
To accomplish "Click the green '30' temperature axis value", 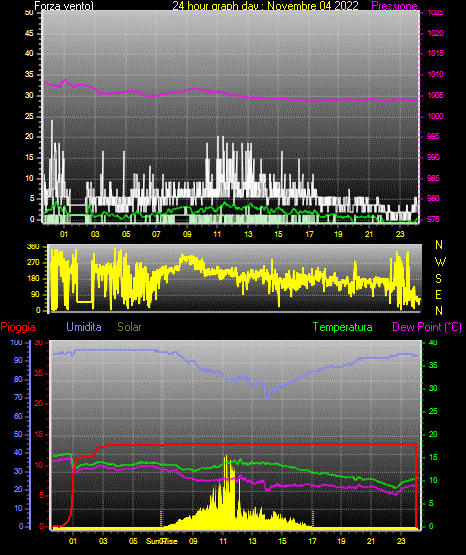I will (x=433, y=388).
